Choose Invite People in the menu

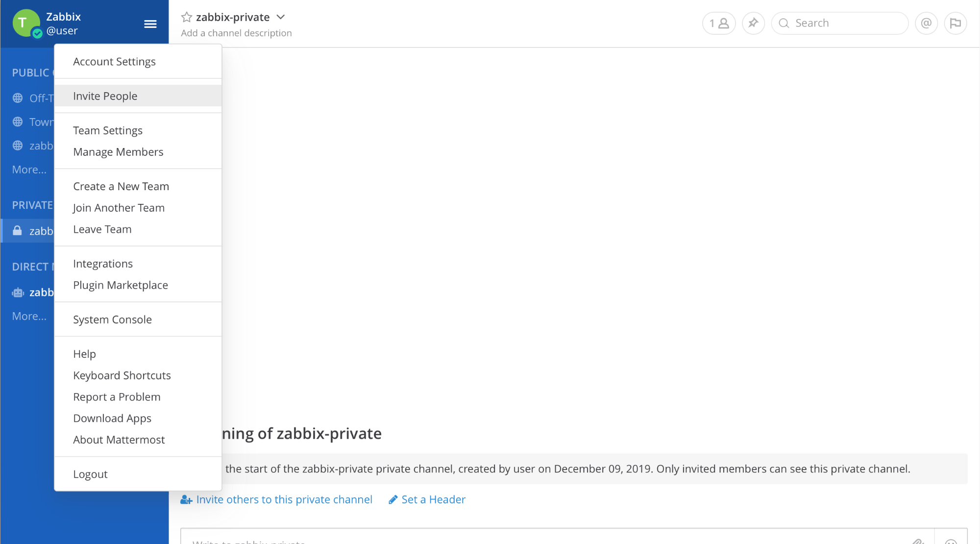(x=105, y=96)
